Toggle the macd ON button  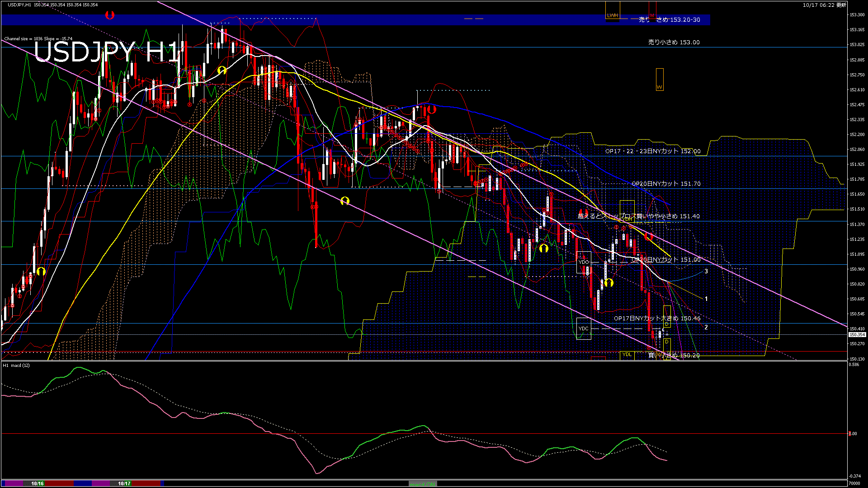(423, 484)
